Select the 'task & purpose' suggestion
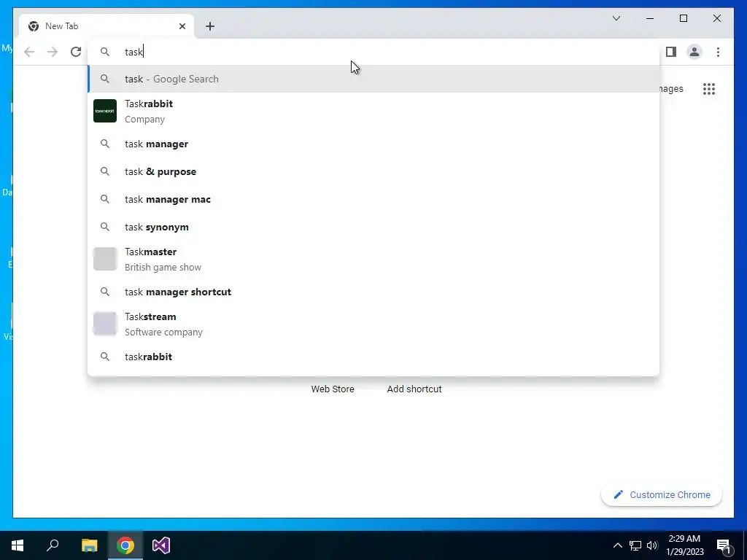The width and height of the screenshot is (747, 560). [x=373, y=171]
